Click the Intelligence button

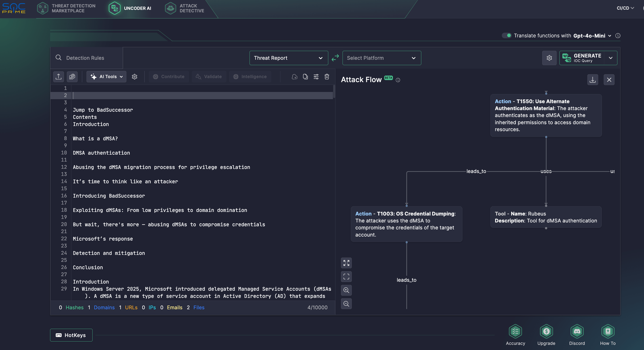(x=250, y=77)
